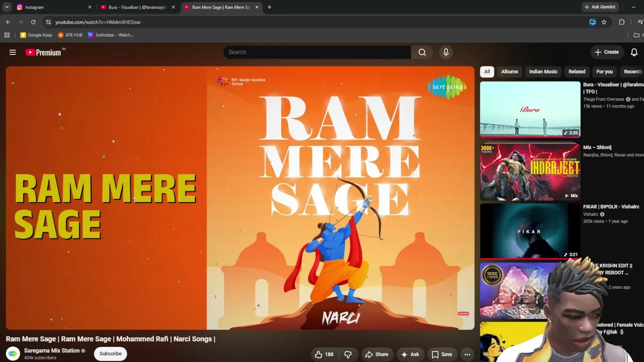Click the Create button
644x362 pixels.
tap(606, 52)
